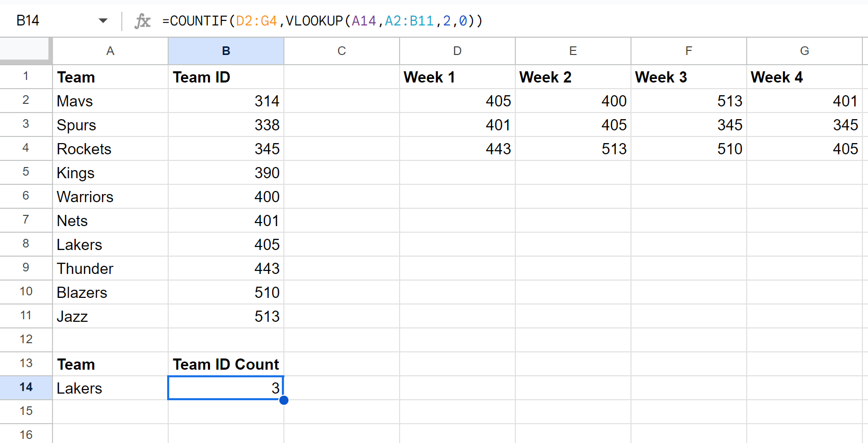Select column E header
Image resolution: width=868 pixels, height=443 pixels.
pyautogui.click(x=573, y=51)
